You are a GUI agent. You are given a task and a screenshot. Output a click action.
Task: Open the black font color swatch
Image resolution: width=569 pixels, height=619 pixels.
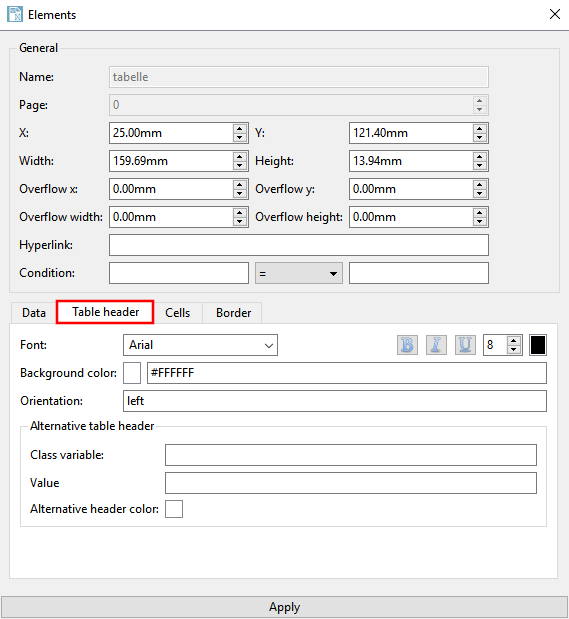(538, 345)
